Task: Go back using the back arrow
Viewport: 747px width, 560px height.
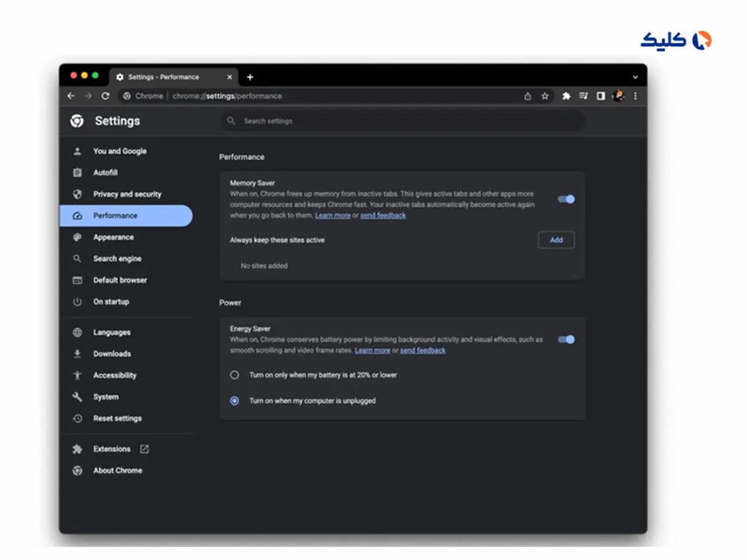Action: click(x=71, y=96)
